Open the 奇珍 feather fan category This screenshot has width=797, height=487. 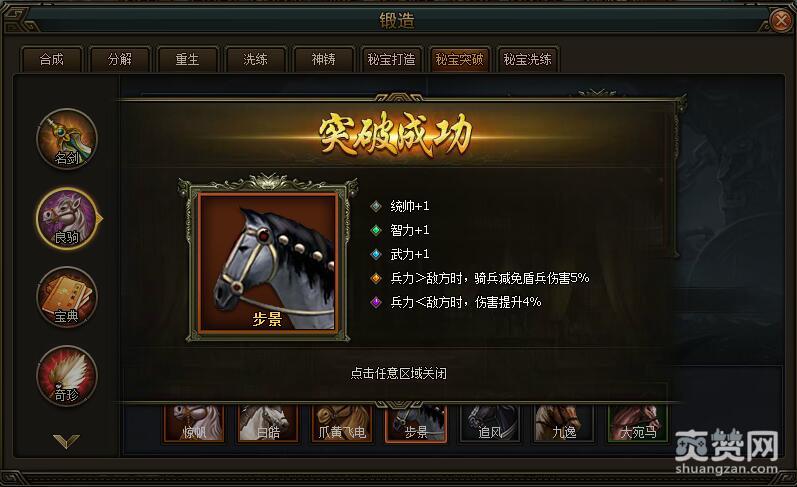click(67, 376)
